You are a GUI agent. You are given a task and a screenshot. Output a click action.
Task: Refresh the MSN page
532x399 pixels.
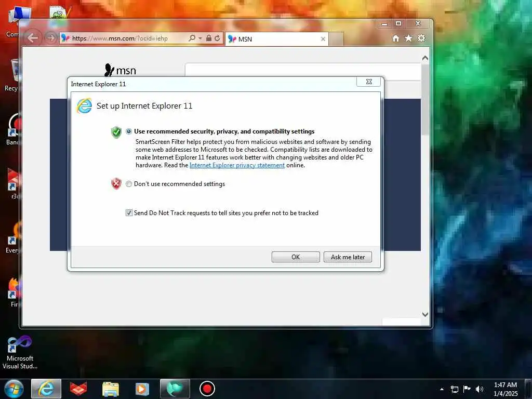[217, 38]
